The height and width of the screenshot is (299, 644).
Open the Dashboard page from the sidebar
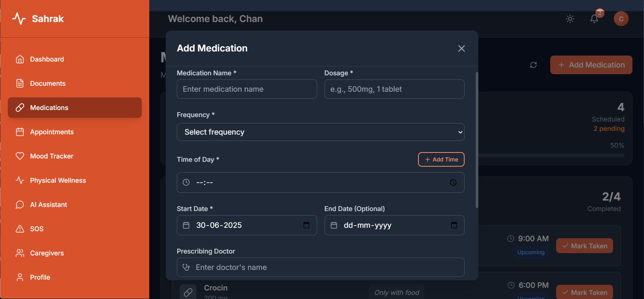pos(47,59)
